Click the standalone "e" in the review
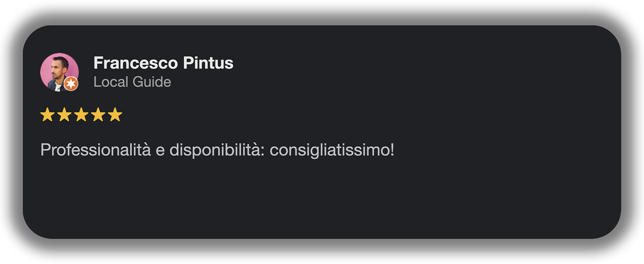The width and height of the screenshot is (644, 264). (x=160, y=151)
